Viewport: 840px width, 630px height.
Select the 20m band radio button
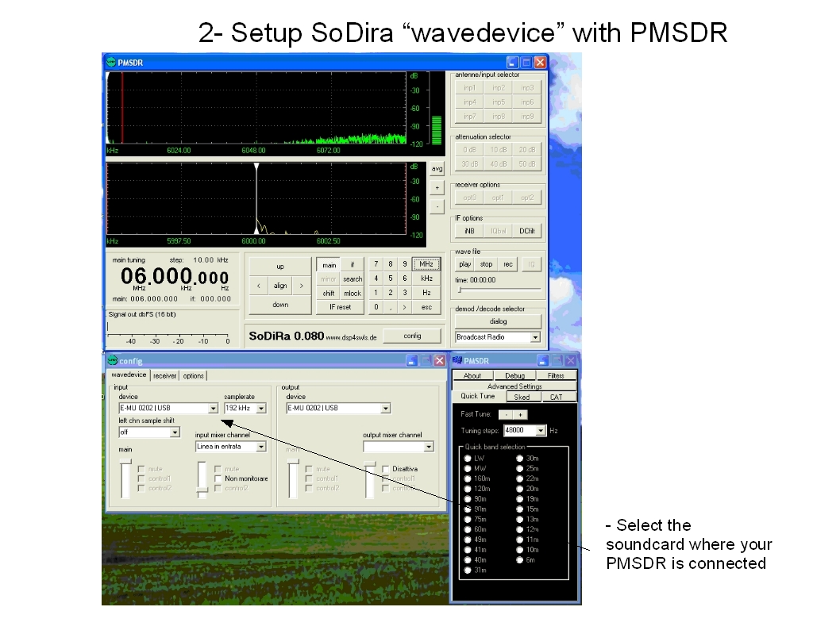(x=519, y=489)
